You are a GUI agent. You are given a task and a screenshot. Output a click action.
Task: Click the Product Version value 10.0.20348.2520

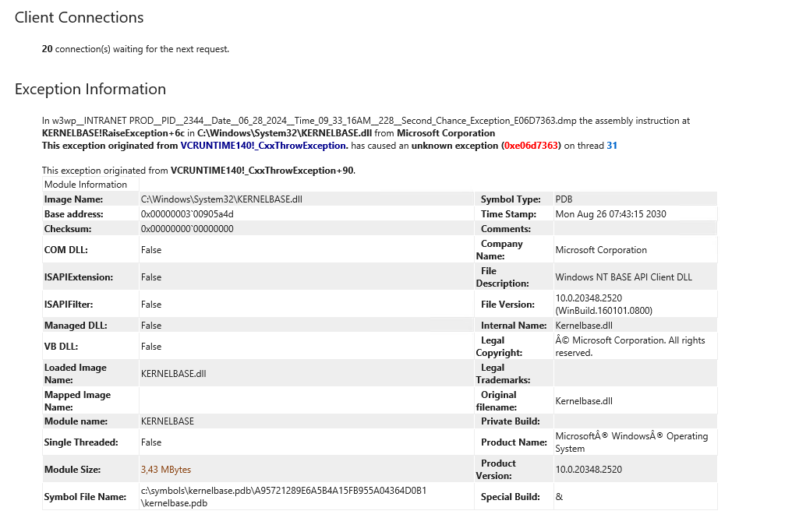[x=589, y=470]
